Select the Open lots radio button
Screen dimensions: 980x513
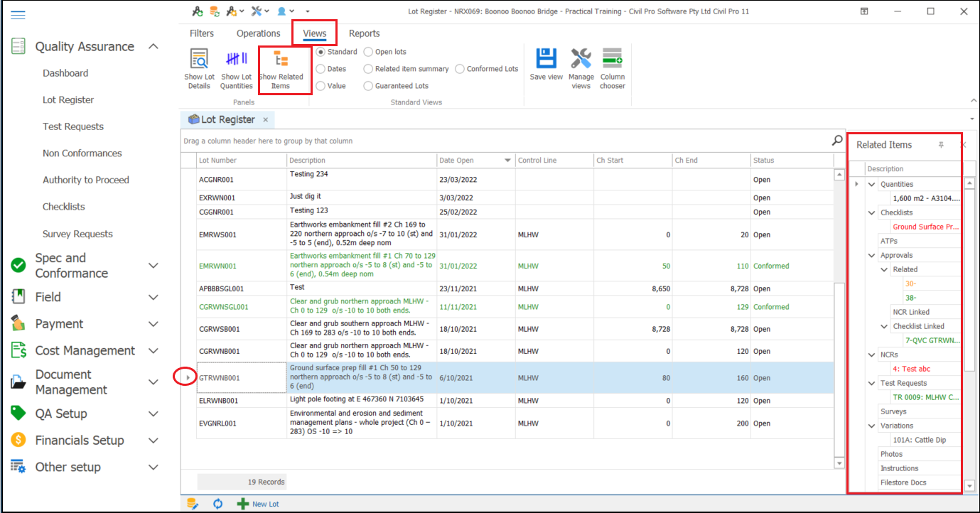[x=368, y=52]
